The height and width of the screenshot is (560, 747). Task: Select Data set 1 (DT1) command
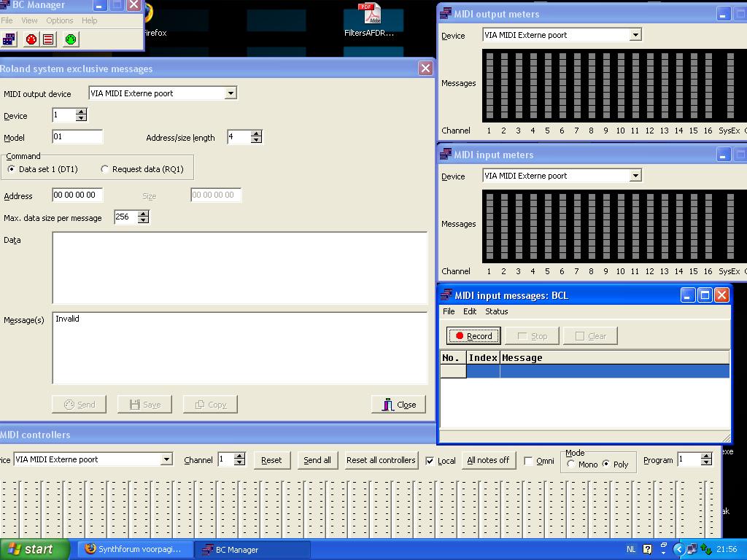42,169
